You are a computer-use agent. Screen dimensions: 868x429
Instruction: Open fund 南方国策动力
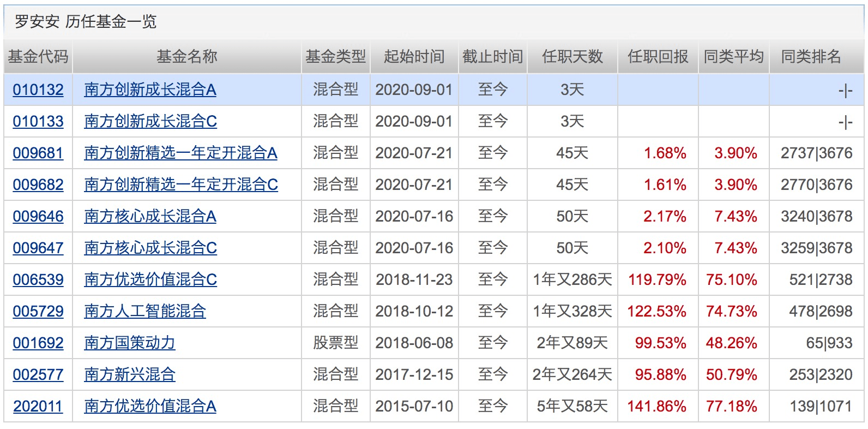click(130, 343)
